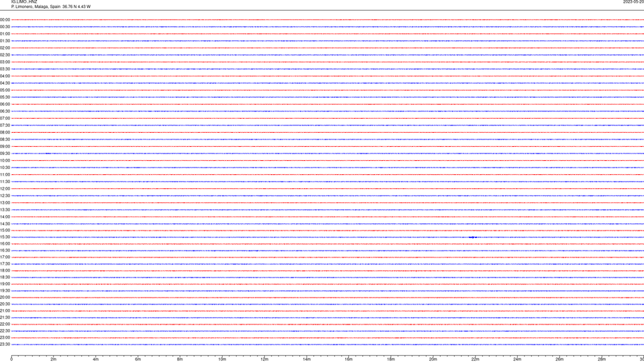Select the 10:00 trace time label

tap(5, 160)
